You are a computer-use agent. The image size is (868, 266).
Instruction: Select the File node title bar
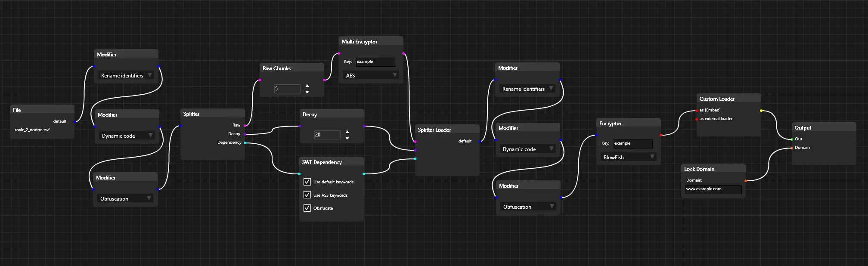(42, 110)
